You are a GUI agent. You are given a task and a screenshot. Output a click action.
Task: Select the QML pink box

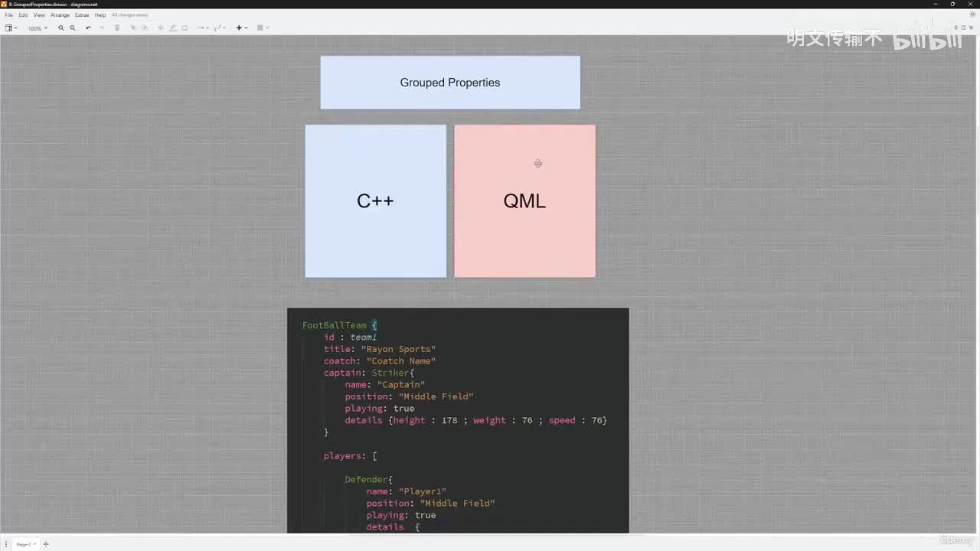point(525,201)
